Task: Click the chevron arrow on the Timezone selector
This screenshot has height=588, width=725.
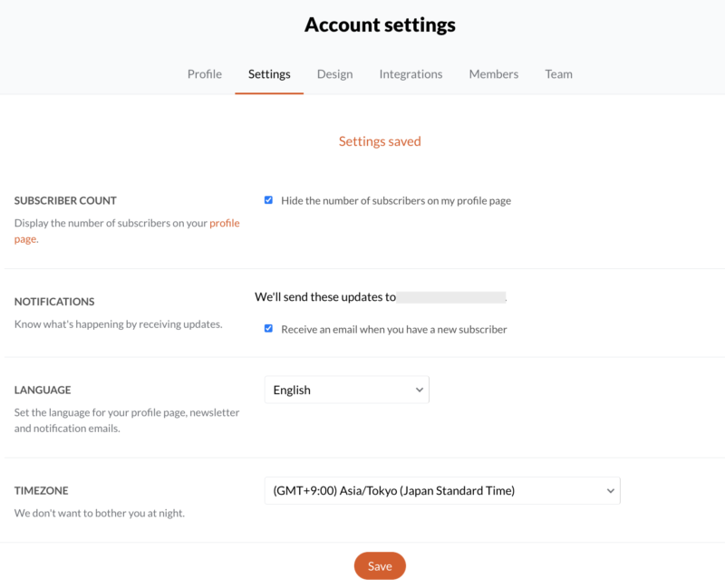Action: tap(610, 490)
